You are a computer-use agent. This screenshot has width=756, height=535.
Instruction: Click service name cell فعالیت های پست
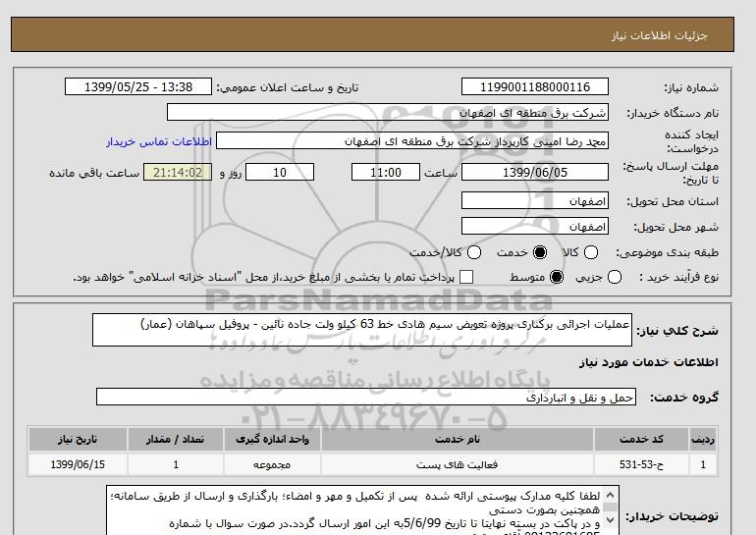(458, 464)
